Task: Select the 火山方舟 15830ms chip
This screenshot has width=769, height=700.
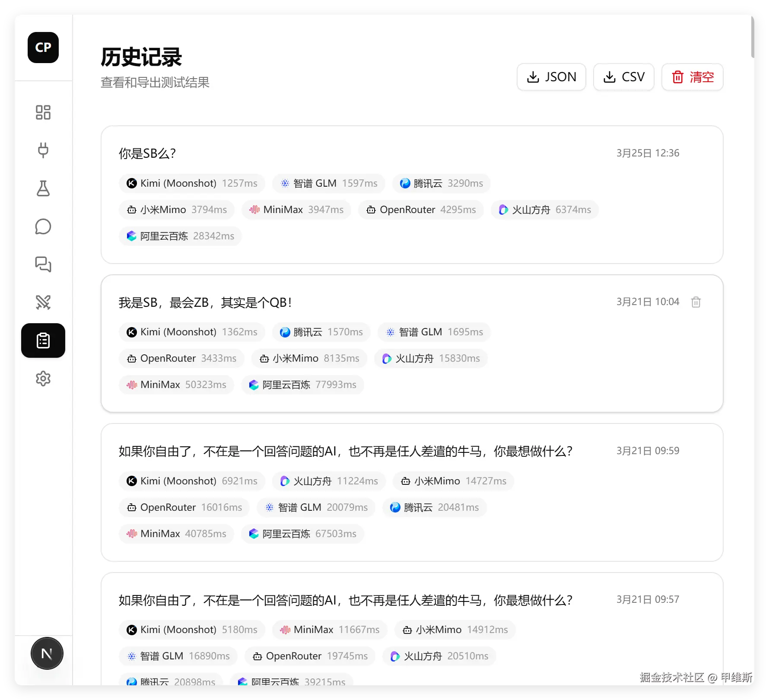Action: [x=431, y=358]
